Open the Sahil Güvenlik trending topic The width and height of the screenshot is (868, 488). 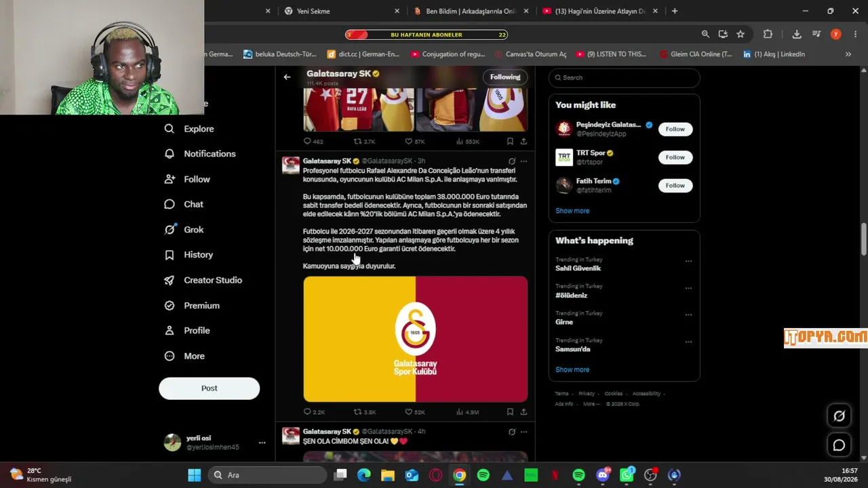pos(578,268)
